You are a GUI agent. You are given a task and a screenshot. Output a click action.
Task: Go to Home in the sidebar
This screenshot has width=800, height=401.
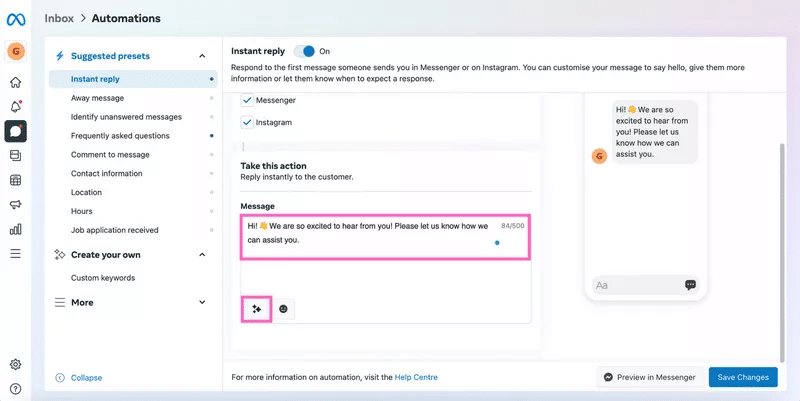pyautogui.click(x=16, y=82)
